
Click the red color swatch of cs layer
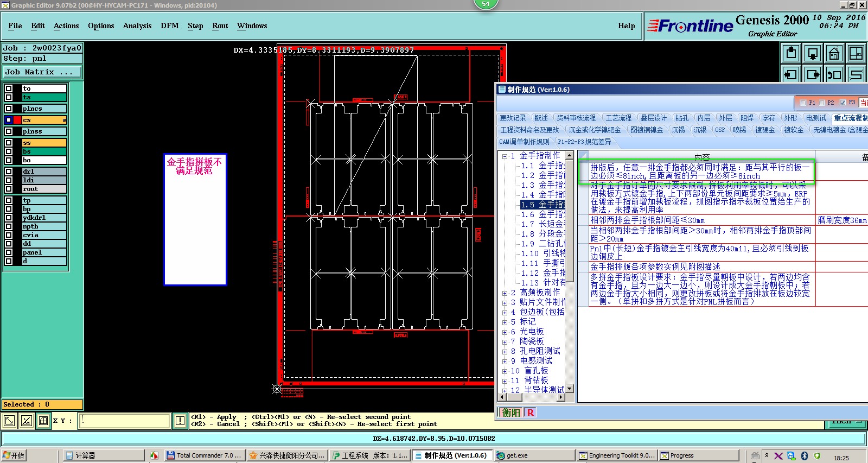tap(17, 120)
